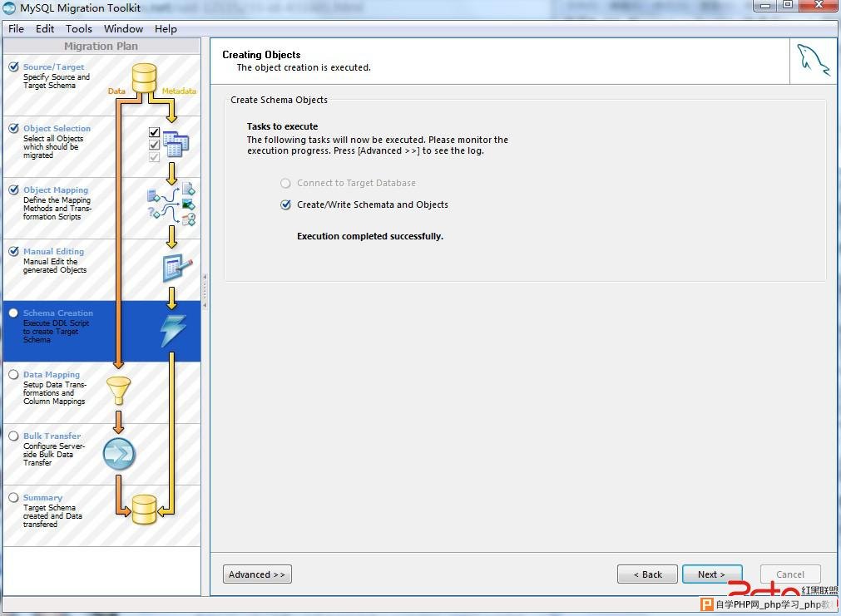841x616 pixels.
Task: Select the Manual Editing step title
Action: point(53,251)
